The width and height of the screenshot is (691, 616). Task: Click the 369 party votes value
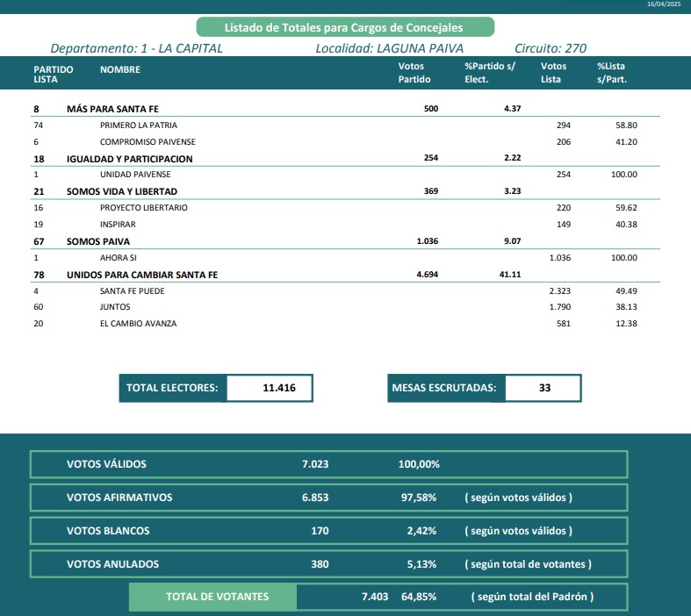[x=431, y=191]
